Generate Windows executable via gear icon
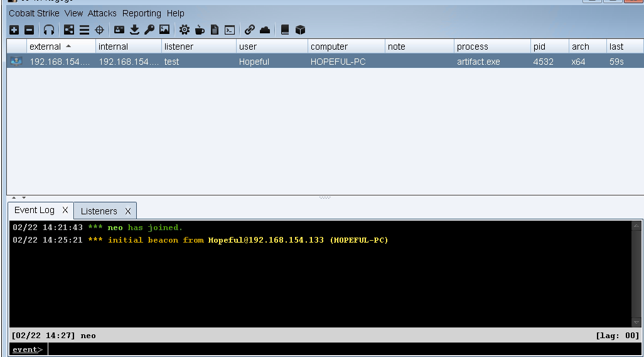 click(185, 30)
